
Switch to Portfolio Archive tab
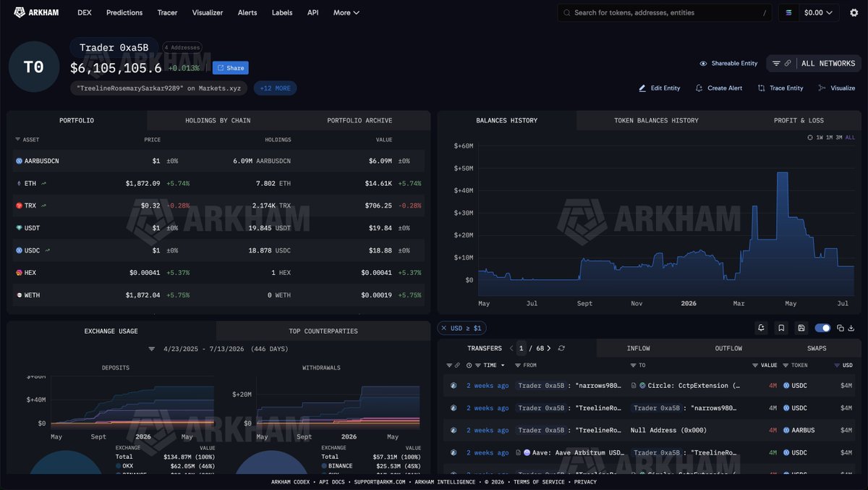click(x=359, y=120)
